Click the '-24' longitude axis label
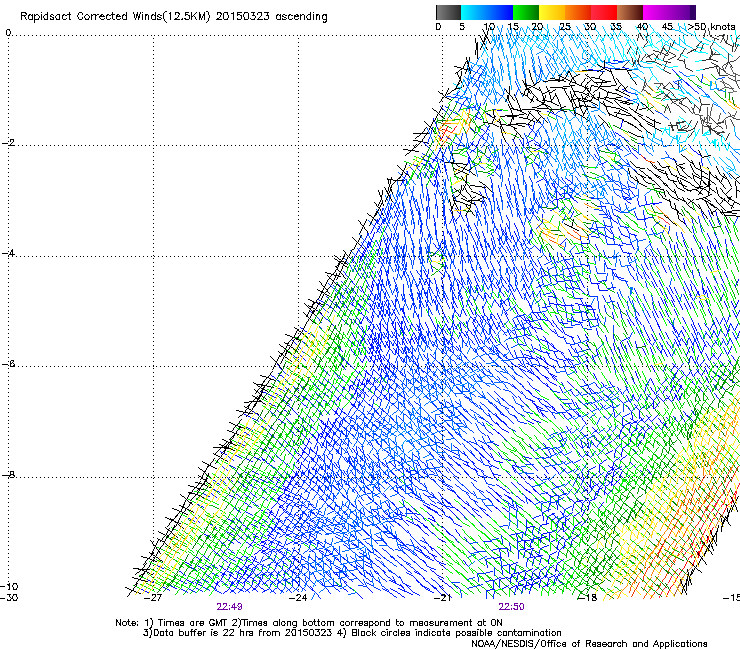The width and height of the screenshot is (740, 650). pos(298,598)
